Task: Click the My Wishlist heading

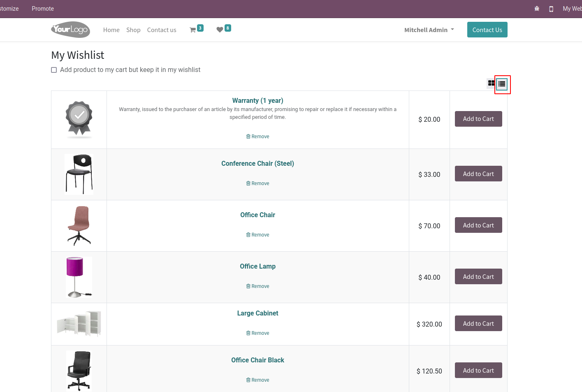Action: 78,55
